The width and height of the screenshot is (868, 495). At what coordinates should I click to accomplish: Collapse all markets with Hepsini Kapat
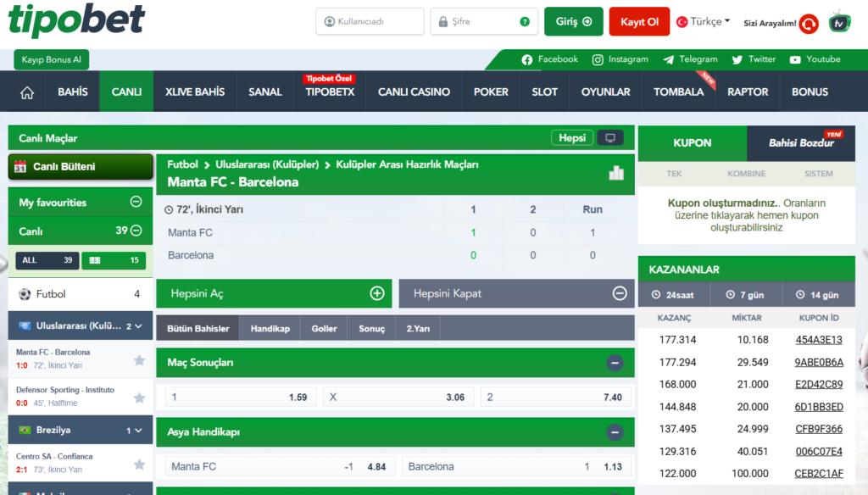516,293
